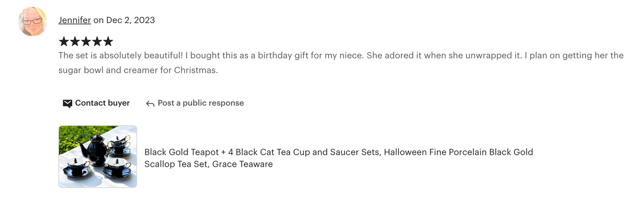Click the Scallop Tea Set, Grace Teaware line
The image size is (644, 210).
(209, 164)
